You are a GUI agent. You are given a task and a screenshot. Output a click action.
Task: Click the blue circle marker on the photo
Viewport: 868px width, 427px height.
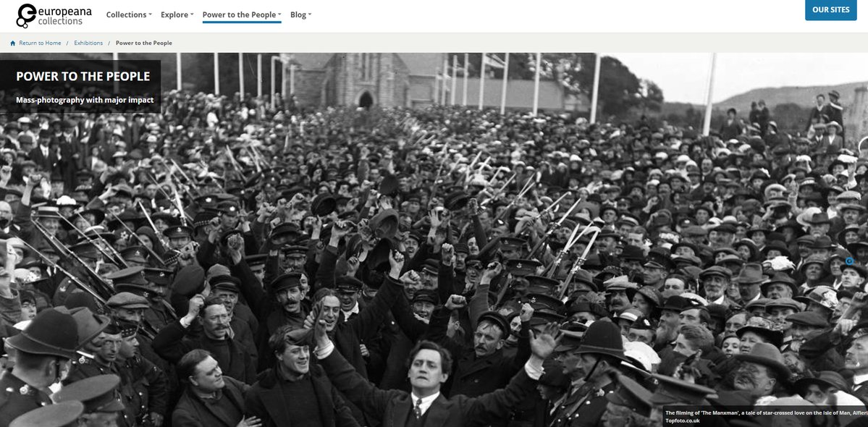[x=850, y=261]
